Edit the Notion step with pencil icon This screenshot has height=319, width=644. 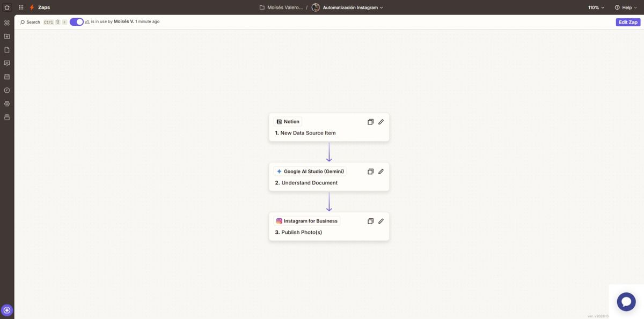pos(381,122)
